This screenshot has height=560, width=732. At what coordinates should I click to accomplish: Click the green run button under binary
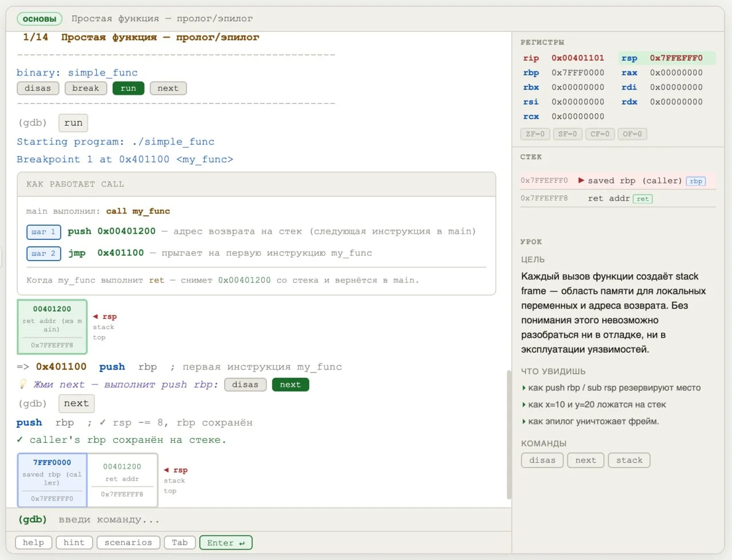[128, 88]
